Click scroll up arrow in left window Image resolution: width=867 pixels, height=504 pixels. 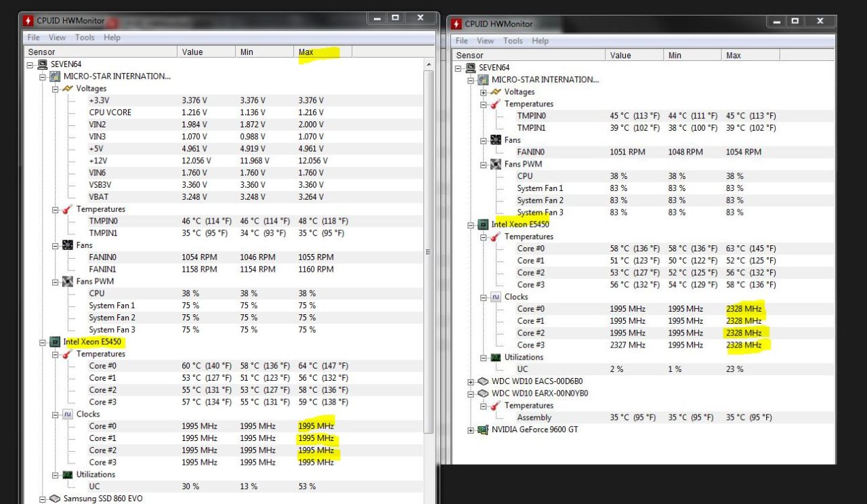tap(428, 64)
